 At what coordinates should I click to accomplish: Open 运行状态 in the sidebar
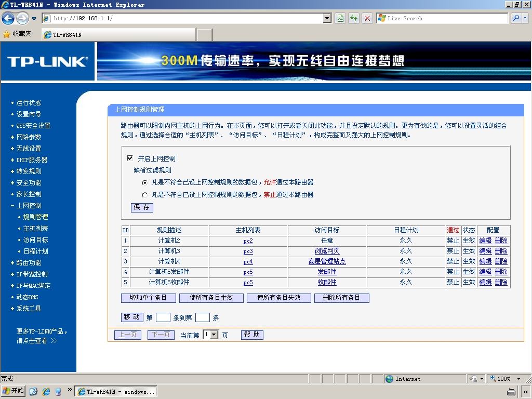29,103
